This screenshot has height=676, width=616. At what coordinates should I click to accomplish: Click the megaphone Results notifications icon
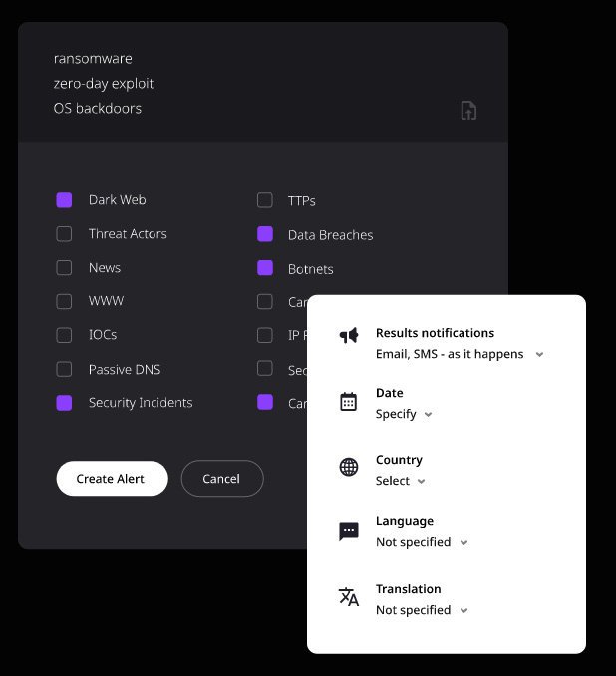coord(349,335)
